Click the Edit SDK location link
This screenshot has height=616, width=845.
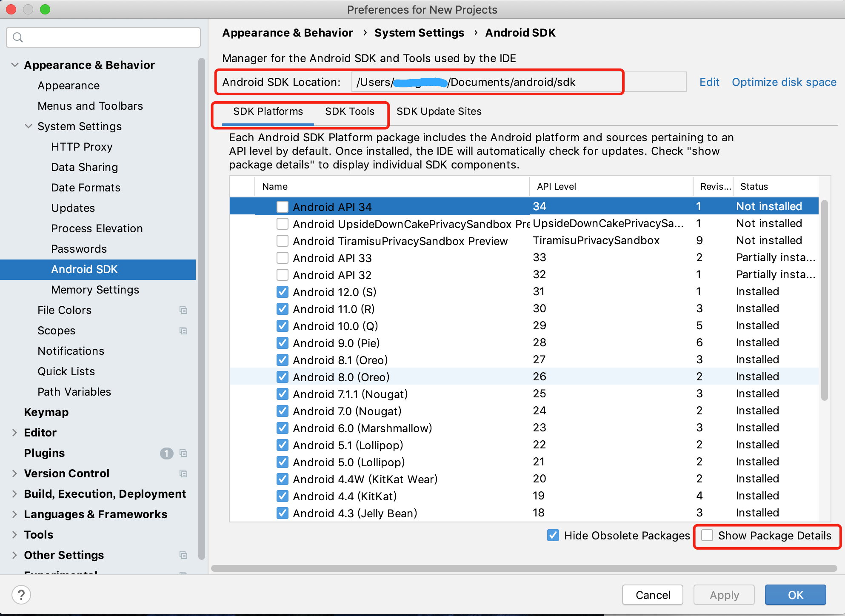[709, 82]
